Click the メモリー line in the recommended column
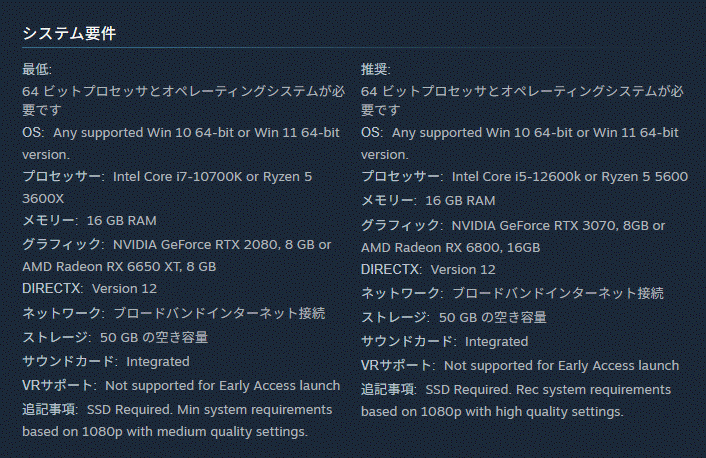 point(428,200)
